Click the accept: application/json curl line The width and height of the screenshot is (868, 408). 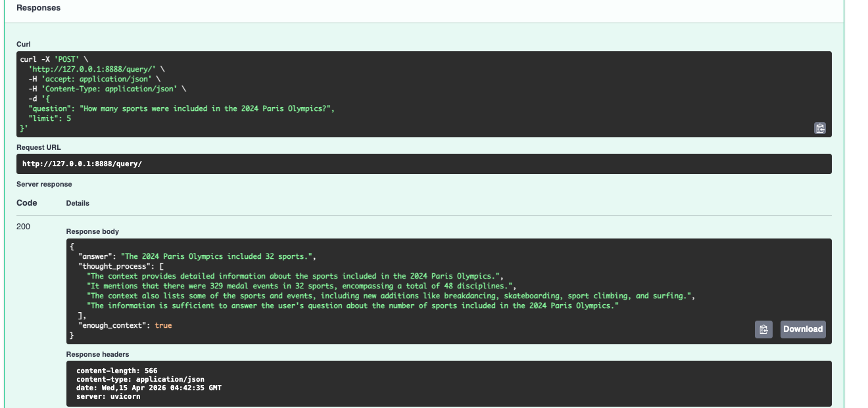[95, 79]
